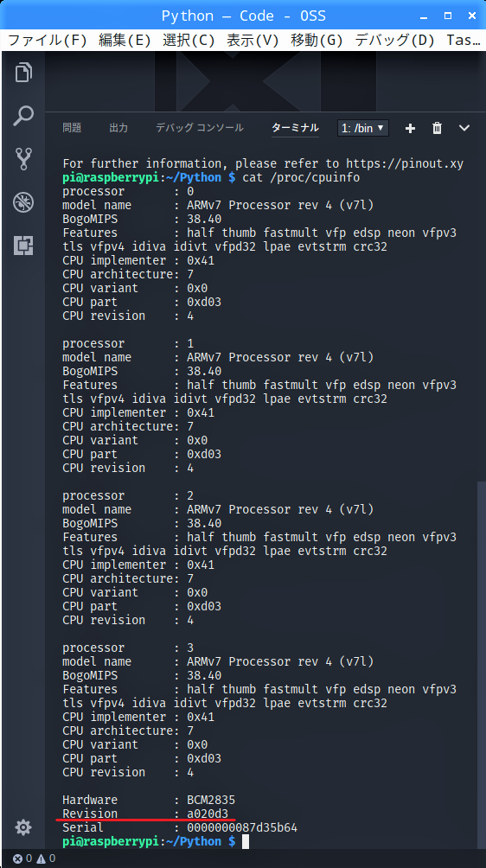Image resolution: width=486 pixels, height=868 pixels.
Task: Click the warnings count in status bar
Action: tap(46, 858)
